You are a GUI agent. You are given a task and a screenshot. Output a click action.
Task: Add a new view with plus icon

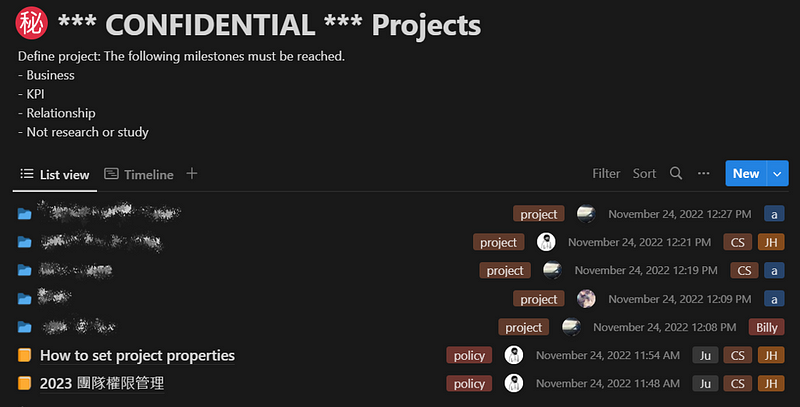(x=192, y=173)
